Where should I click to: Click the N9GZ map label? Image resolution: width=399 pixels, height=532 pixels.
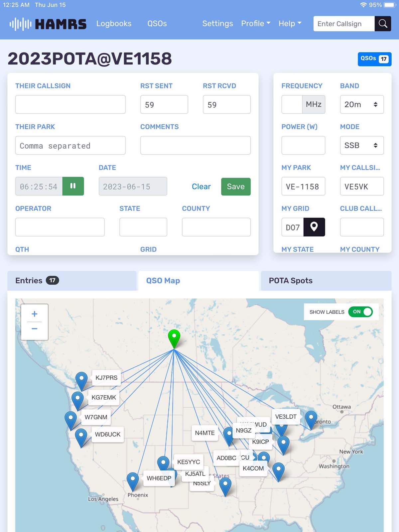point(244,430)
